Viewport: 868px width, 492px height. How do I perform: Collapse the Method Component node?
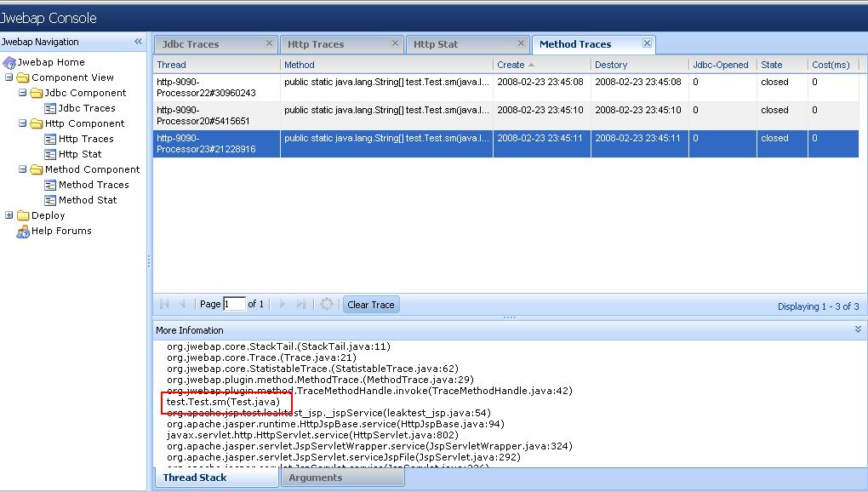(23, 169)
